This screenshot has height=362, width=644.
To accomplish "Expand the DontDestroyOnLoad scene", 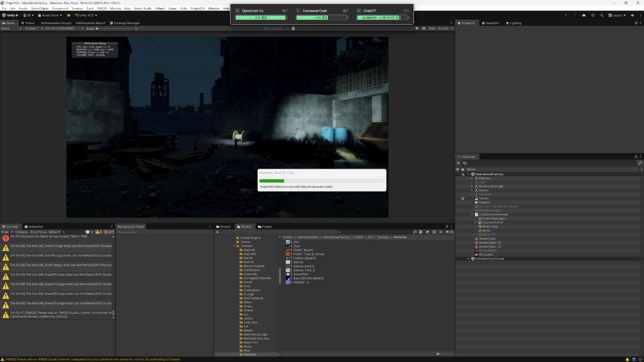I will pyautogui.click(x=468, y=259).
